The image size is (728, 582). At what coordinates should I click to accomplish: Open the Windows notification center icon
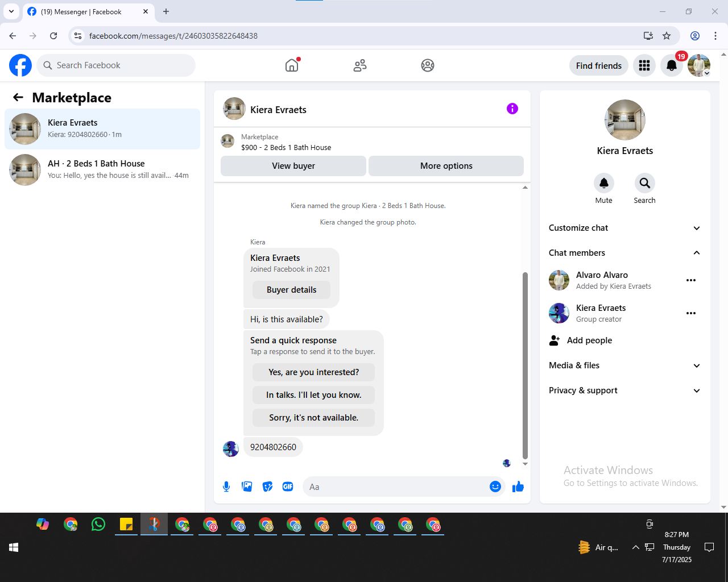click(x=709, y=547)
